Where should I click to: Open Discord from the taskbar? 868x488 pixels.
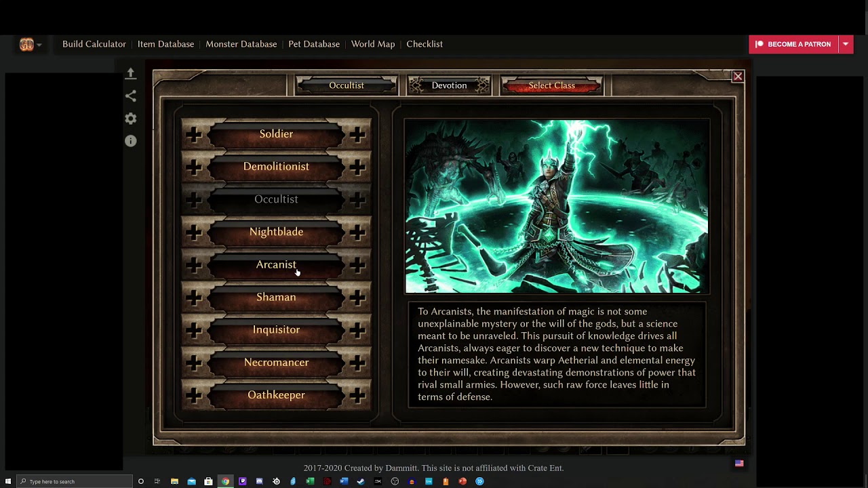[259, 481]
